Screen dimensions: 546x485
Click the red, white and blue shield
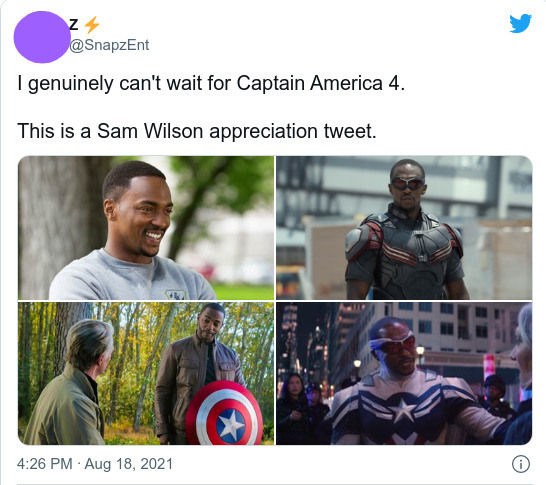point(224,414)
